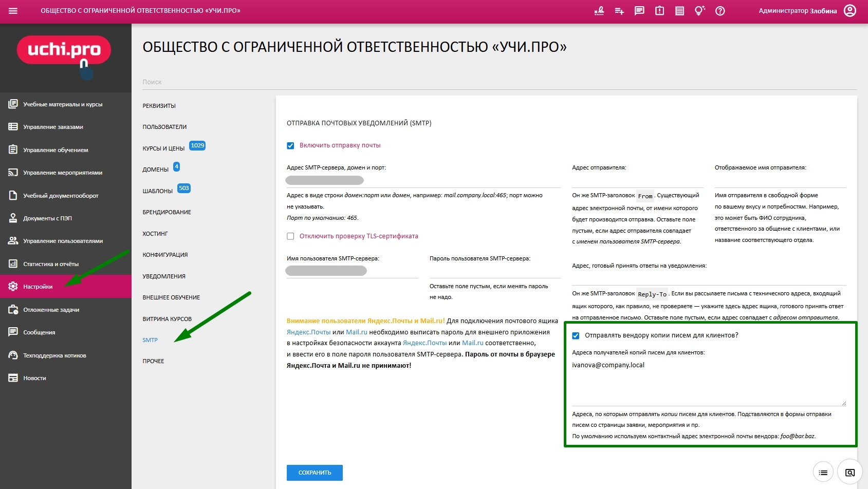Click the Новости newspaper icon
Viewport: 868px width, 489px height.
(13, 378)
